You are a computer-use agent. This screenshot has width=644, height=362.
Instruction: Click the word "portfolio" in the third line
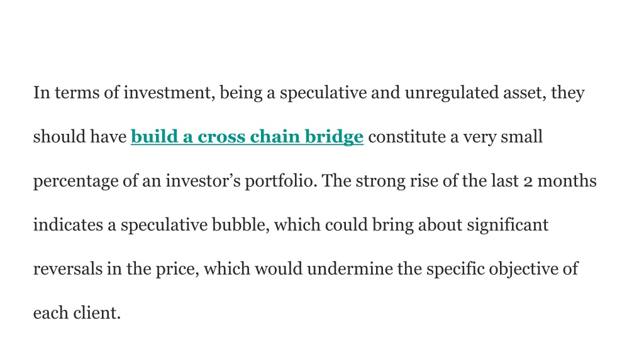(281, 182)
